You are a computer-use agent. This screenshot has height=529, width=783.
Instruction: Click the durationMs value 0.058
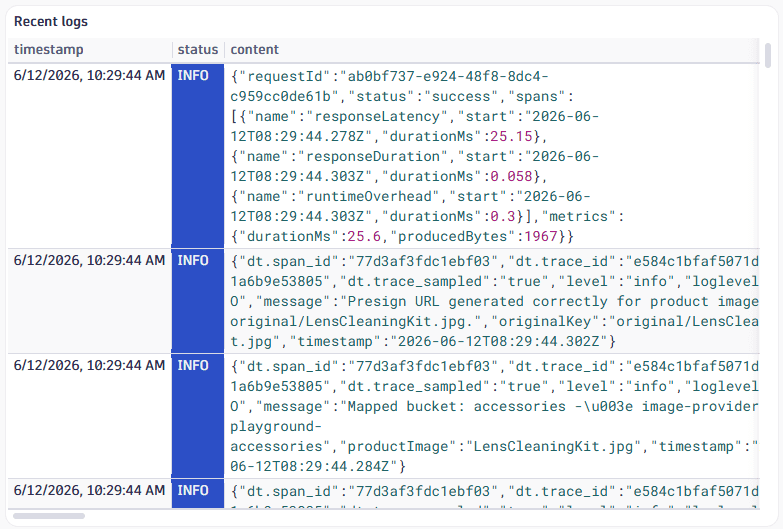coord(511,176)
